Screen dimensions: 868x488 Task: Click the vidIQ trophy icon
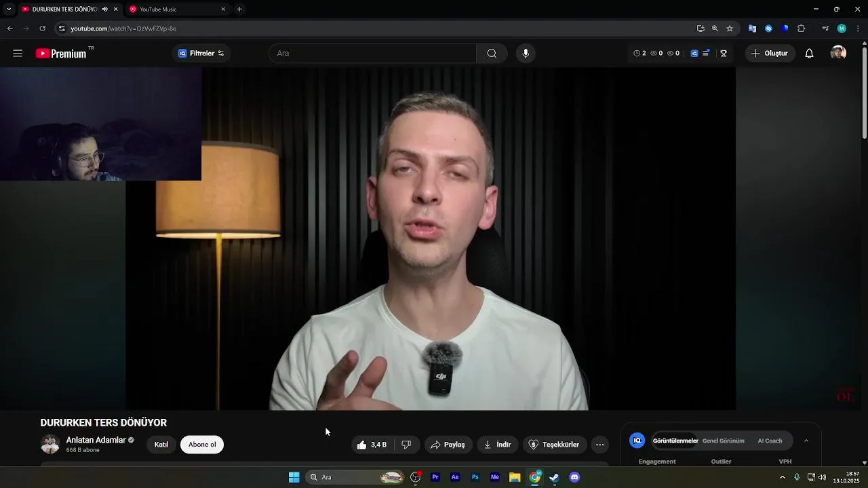coord(724,54)
